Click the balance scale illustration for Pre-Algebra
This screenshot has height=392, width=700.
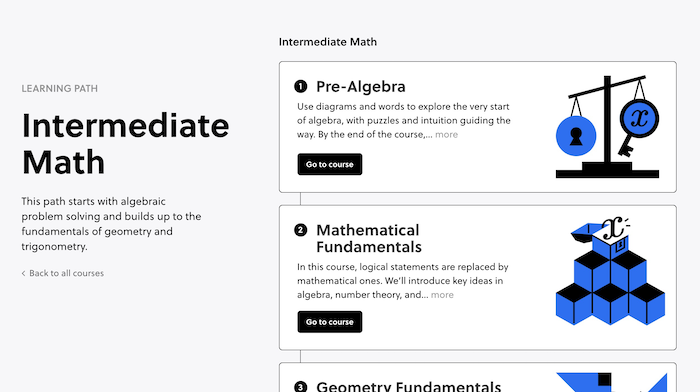pos(607,127)
